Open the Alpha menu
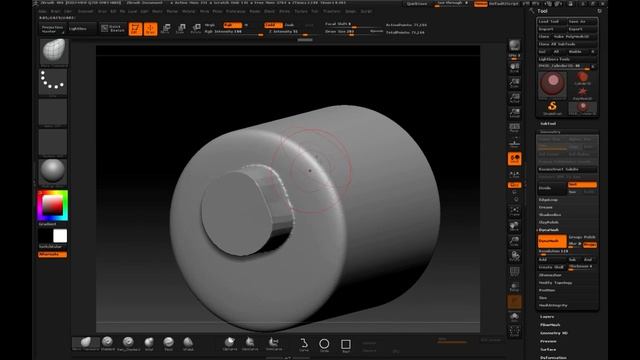Viewport: 640px width, 360px height. click(42, 11)
